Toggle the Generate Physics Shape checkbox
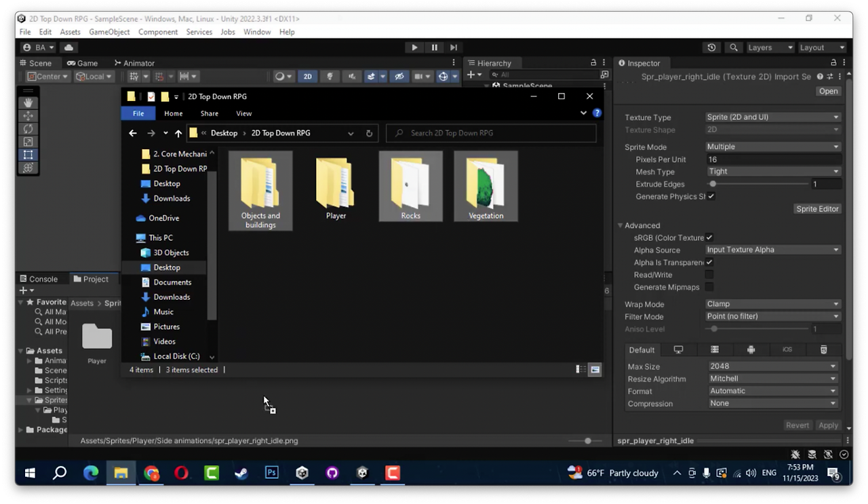Screen dimensions: 868x504 coord(711,197)
